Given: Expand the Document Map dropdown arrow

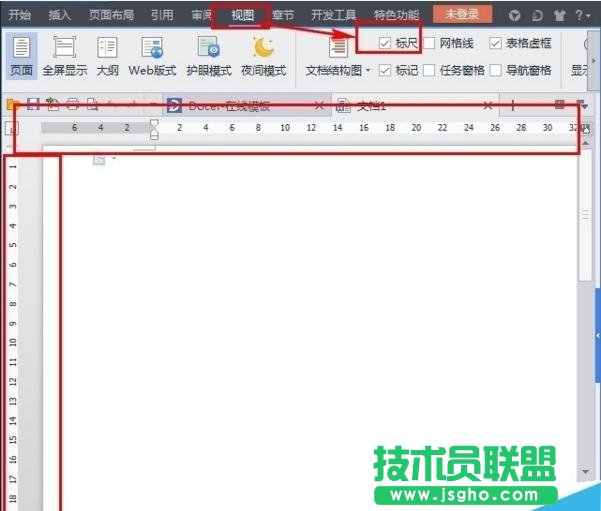Looking at the screenshot, I should [368, 71].
